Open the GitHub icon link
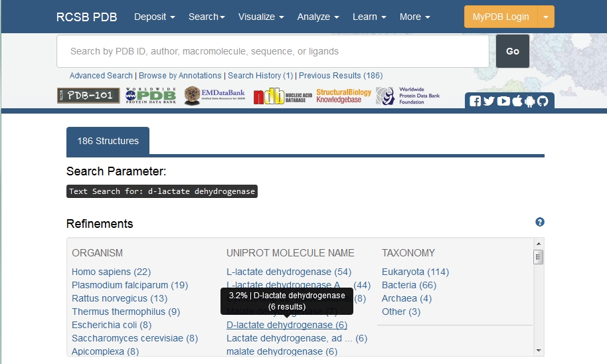This screenshot has height=364, width=607. click(x=543, y=102)
